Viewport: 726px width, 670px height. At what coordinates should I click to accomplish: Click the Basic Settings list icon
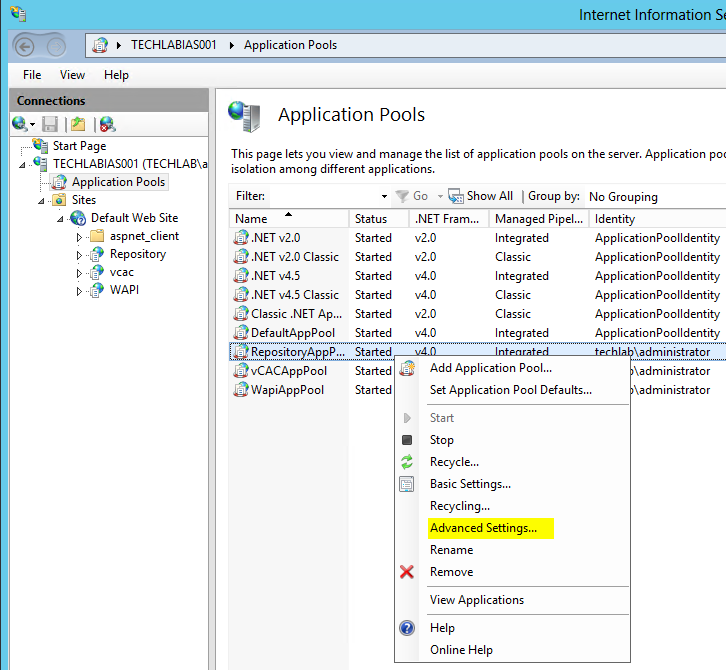pos(407,484)
